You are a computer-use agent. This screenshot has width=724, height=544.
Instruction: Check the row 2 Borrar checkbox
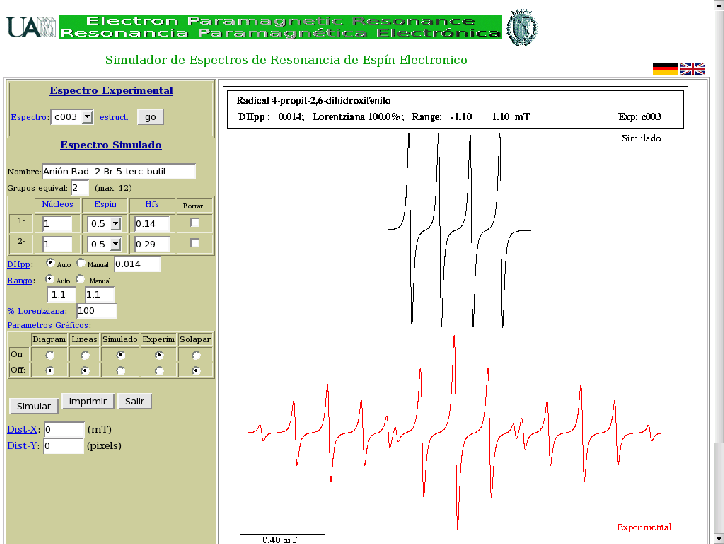[195, 243]
